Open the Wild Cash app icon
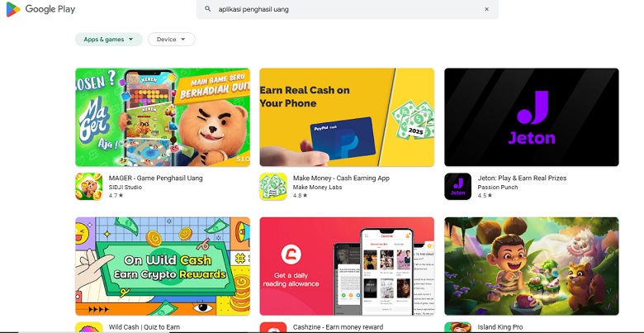This screenshot has width=644, height=333. (x=88, y=327)
